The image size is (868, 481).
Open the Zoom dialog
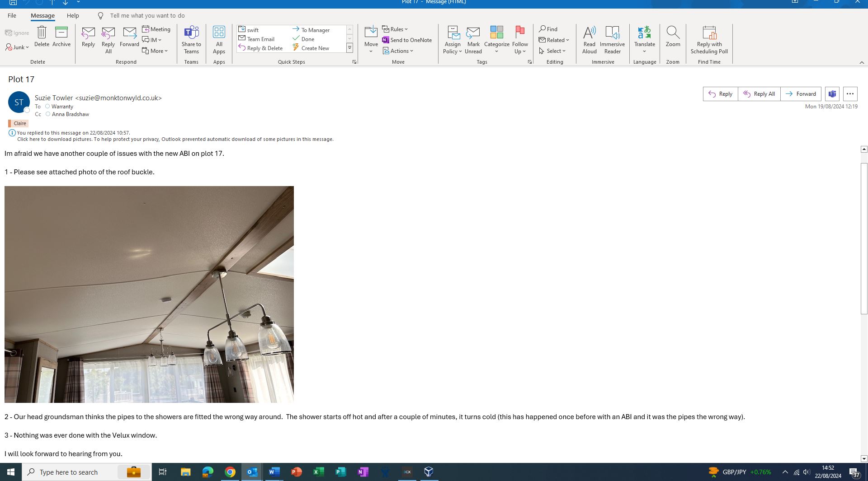(673, 37)
